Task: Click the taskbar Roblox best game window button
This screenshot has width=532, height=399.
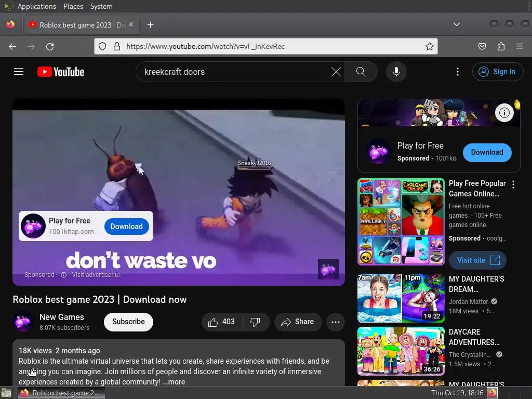Action: 61,393
